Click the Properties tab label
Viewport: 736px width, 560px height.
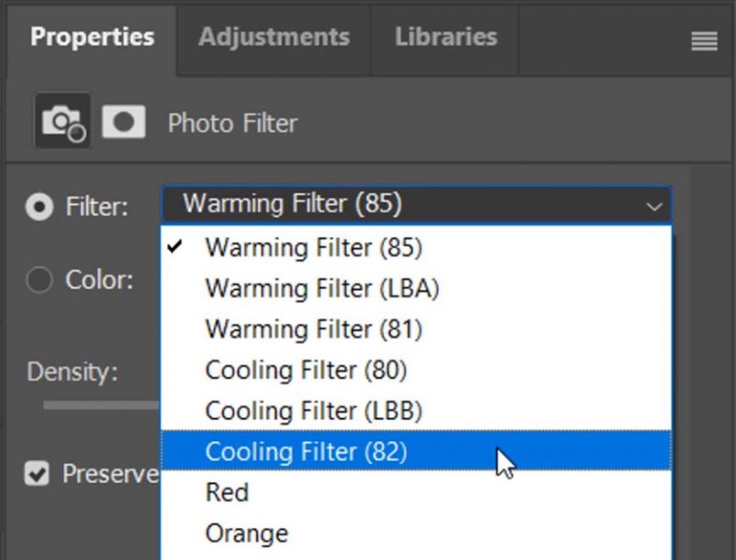91,37
